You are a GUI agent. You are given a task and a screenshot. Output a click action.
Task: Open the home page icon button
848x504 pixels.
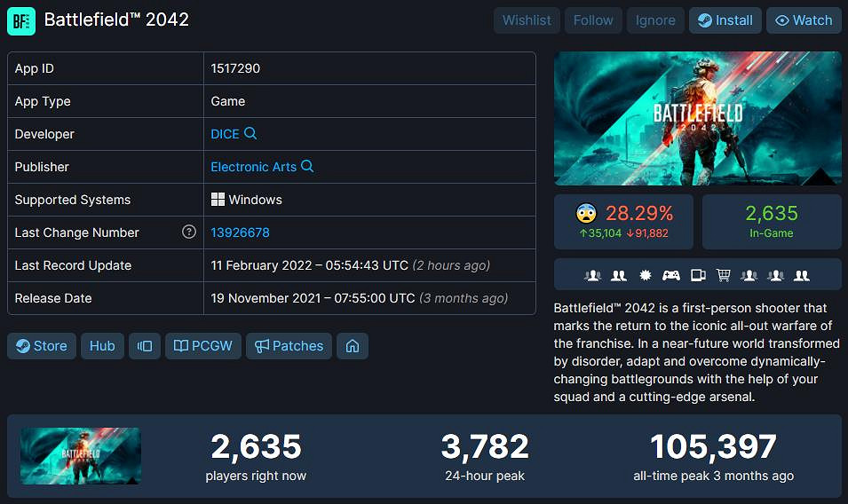(353, 346)
